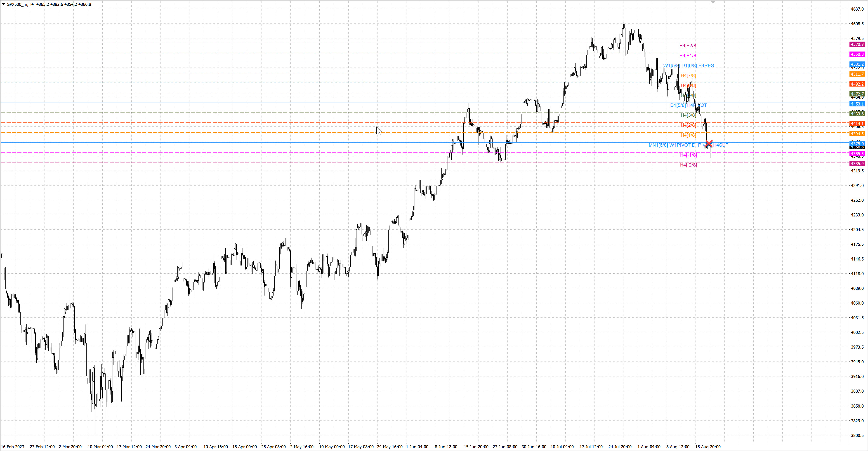Open the dropdown arrow beside SPX500_m,H4
The height and width of the screenshot is (451, 868).
pyautogui.click(x=3, y=4)
